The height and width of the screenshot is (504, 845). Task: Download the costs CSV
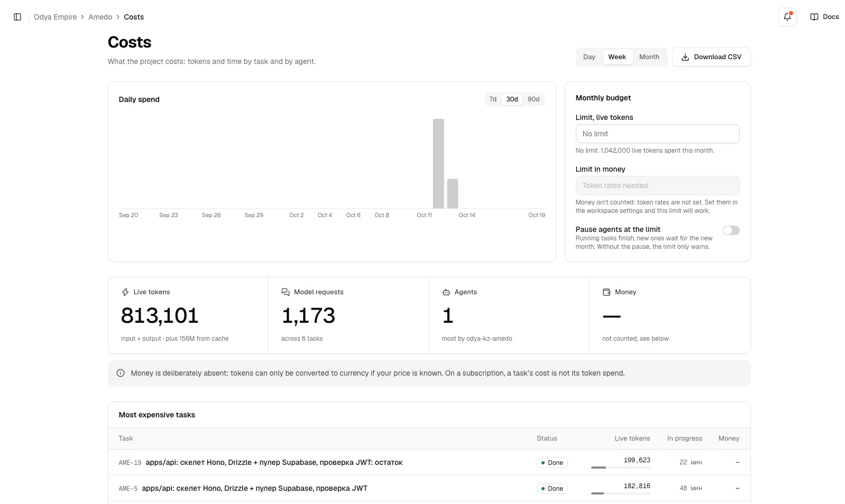point(711,57)
